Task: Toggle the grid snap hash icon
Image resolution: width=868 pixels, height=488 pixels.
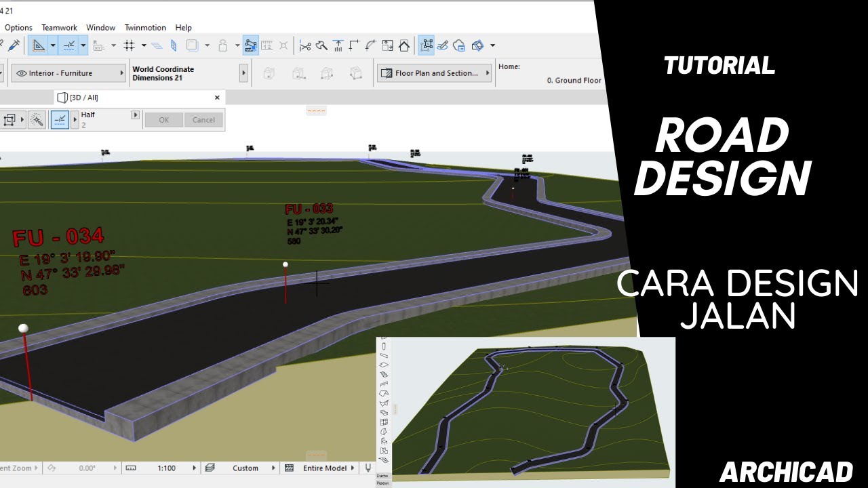Action: point(129,45)
